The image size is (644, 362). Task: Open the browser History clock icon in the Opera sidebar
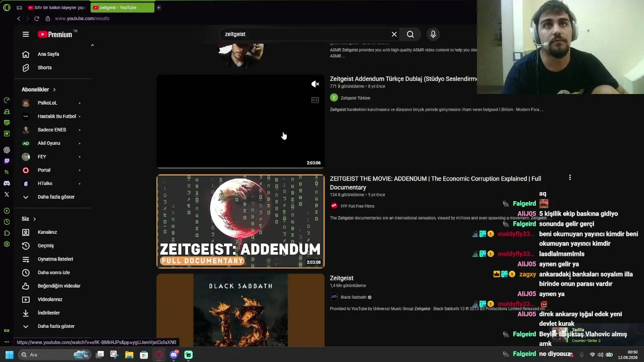(x=7, y=222)
